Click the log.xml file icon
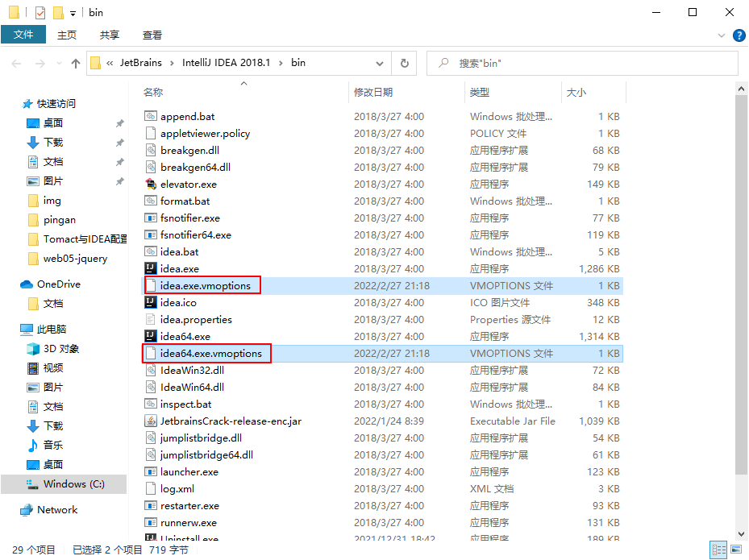Viewport: 749px width, 560px height. click(151, 489)
